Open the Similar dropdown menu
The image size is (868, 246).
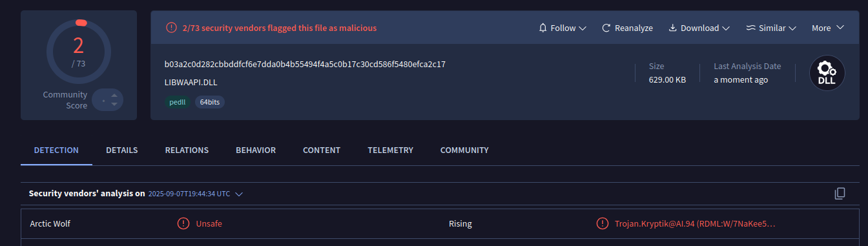pos(771,28)
